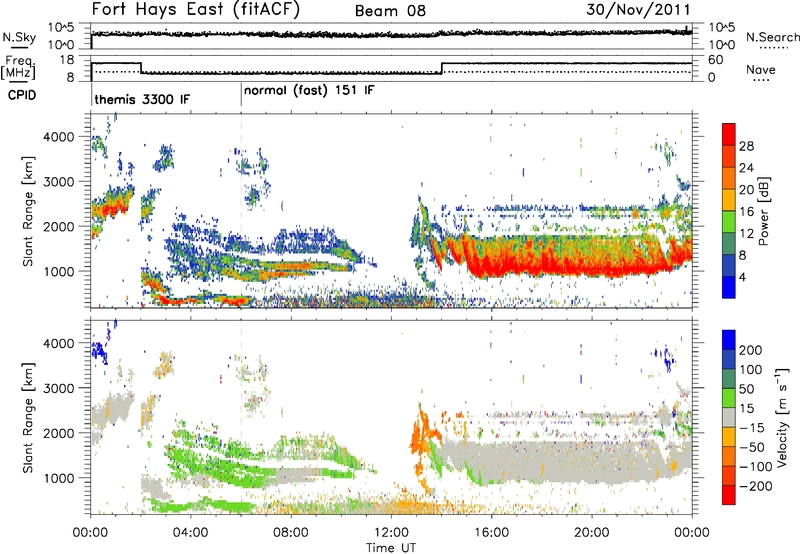Click the '2000' tick on the velocity panel
The width and height of the screenshot is (800, 554).
click(59, 433)
